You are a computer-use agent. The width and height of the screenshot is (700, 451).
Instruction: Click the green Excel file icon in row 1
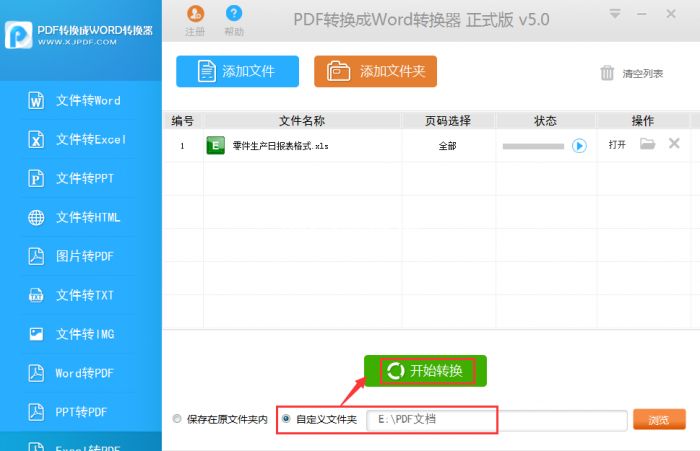216,146
